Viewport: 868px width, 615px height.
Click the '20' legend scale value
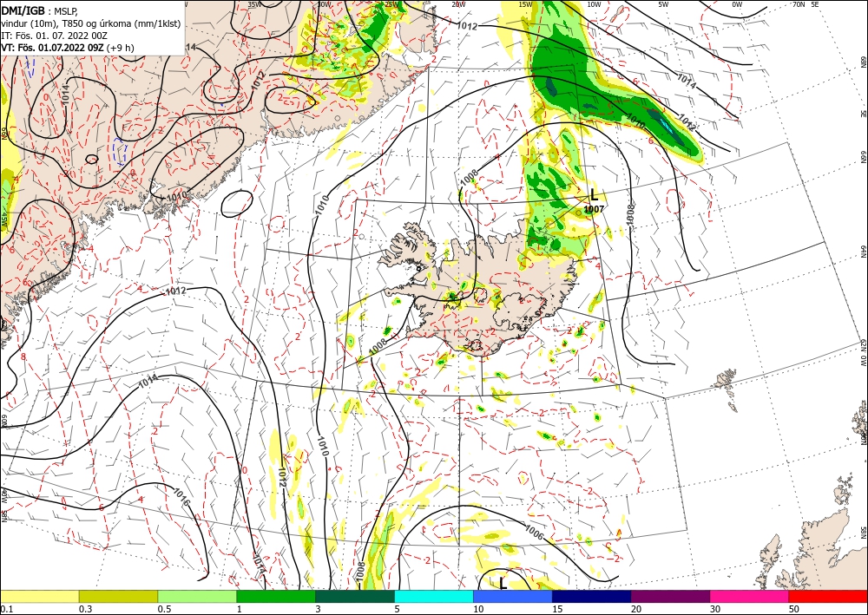pyautogui.click(x=636, y=609)
